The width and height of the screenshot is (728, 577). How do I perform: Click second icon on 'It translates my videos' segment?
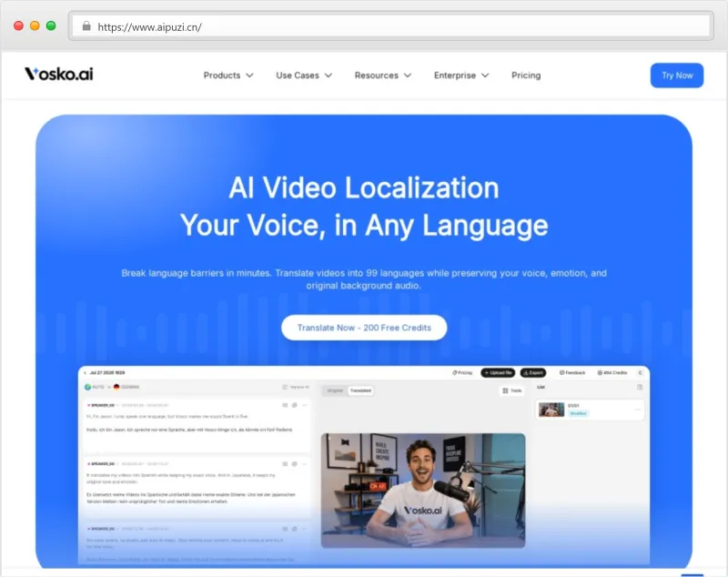(x=294, y=464)
